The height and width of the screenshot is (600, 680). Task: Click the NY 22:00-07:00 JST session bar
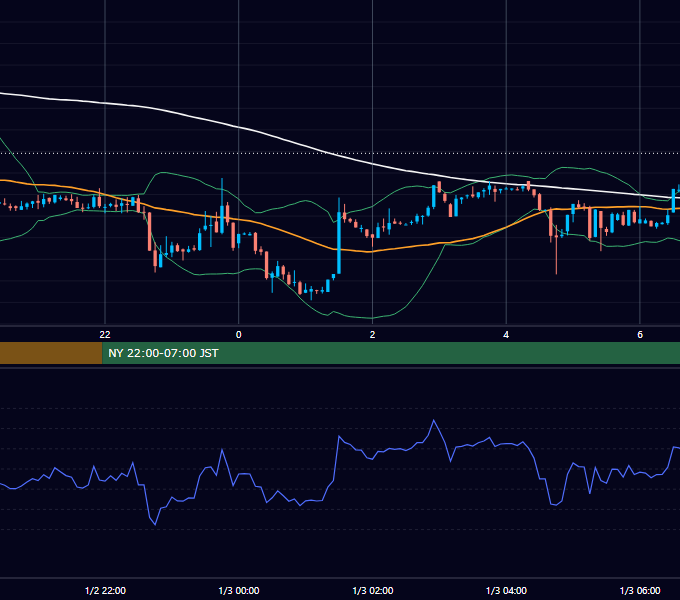(391, 353)
